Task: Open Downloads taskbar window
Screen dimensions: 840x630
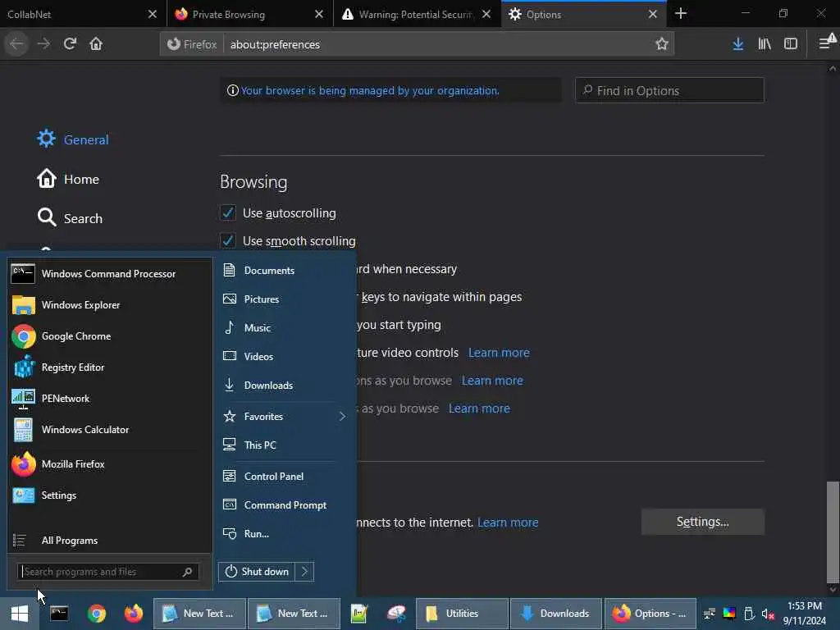Action: [555, 614]
